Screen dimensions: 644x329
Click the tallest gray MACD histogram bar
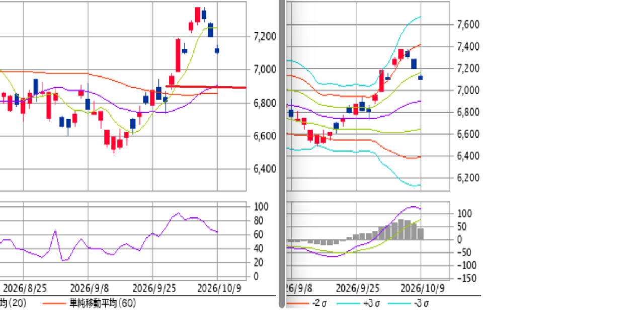pos(401,229)
